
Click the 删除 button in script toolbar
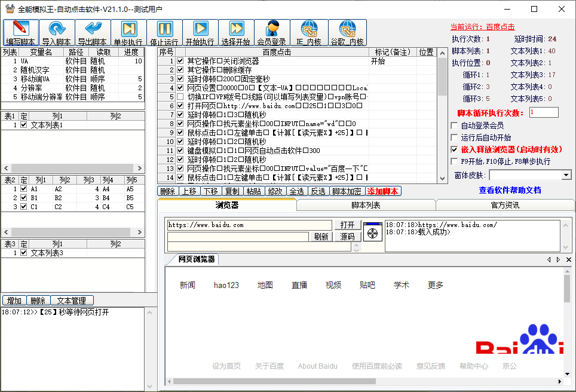pyautogui.click(x=168, y=191)
